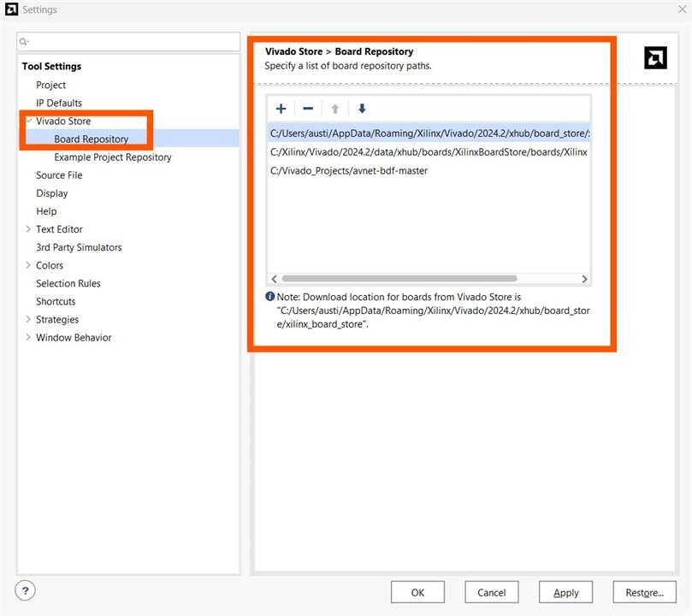Select Board Repository tree item
This screenshot has height=616, width=692.
(x=91, y=139)
